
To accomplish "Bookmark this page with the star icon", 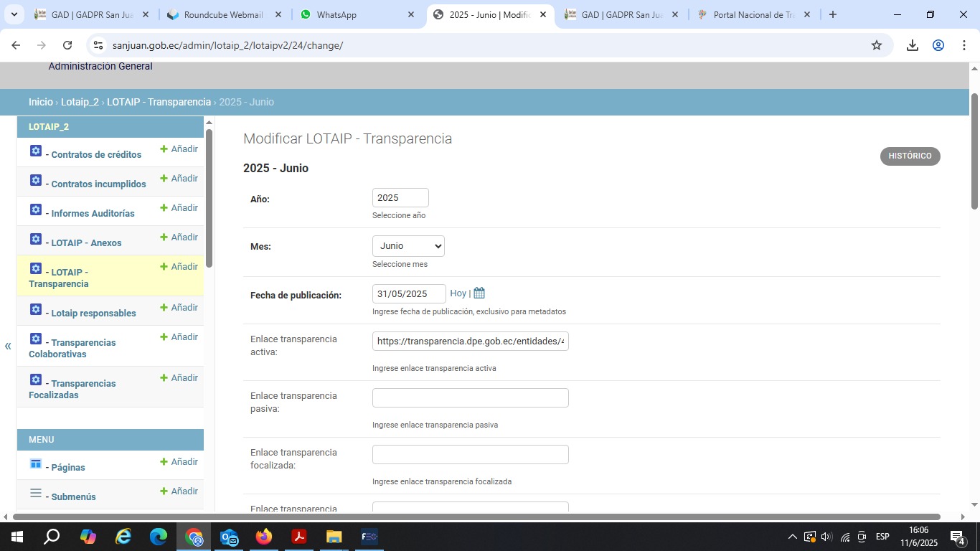I will [x=876, y=45].
